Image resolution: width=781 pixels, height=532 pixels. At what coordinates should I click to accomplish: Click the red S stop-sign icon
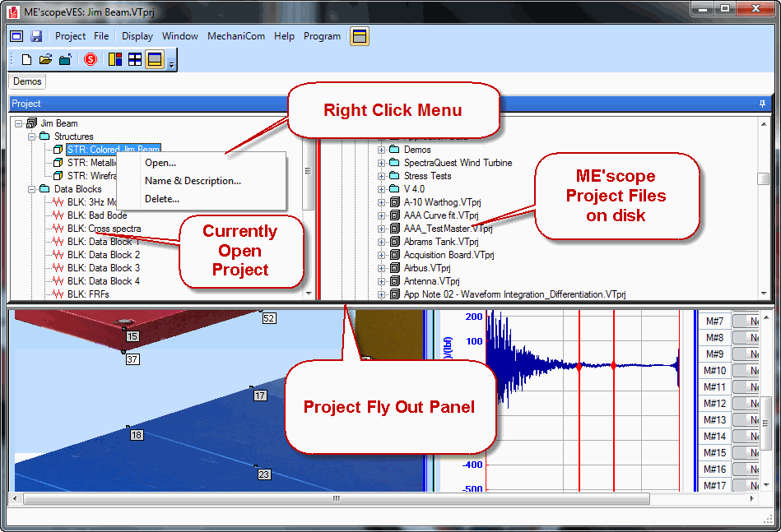(x=91, y=60)
